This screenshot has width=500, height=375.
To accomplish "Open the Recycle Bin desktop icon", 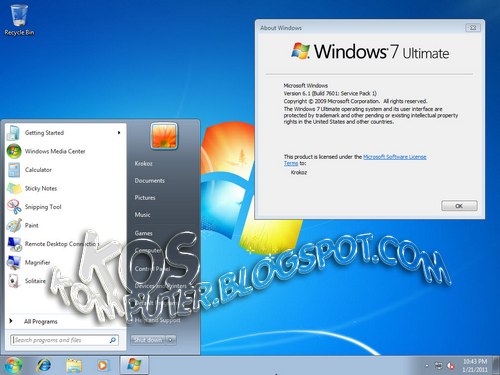I will 19,19.
